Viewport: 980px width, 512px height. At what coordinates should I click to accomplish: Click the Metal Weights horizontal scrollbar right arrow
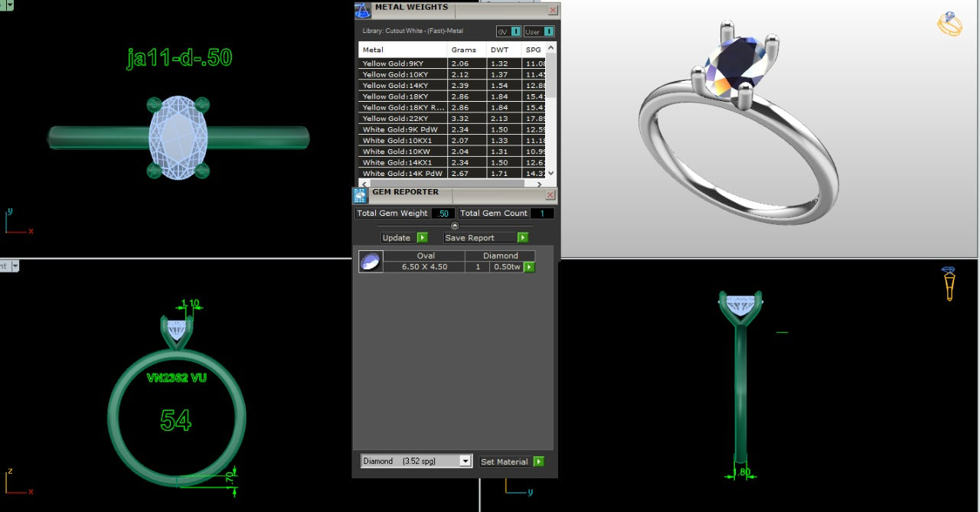coord(539,184)
